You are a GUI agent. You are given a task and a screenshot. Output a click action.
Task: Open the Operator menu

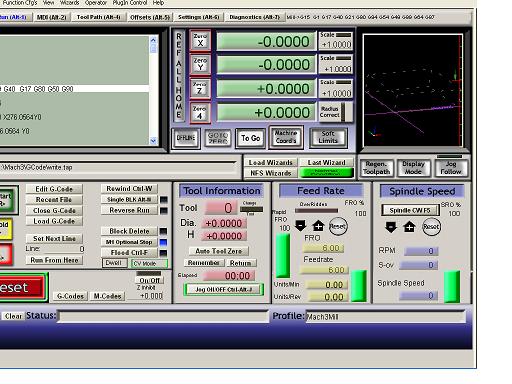coord(96,3)
